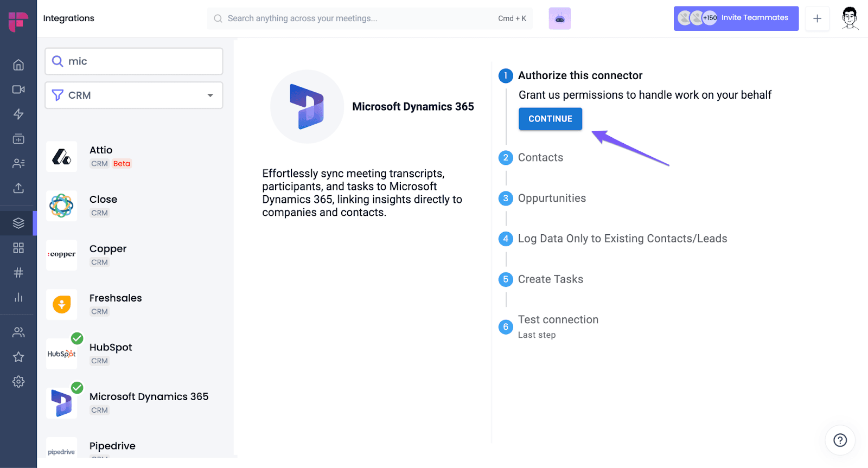
Task: Open the contacts list sidebar icon
Action: (x=18, y=163)
